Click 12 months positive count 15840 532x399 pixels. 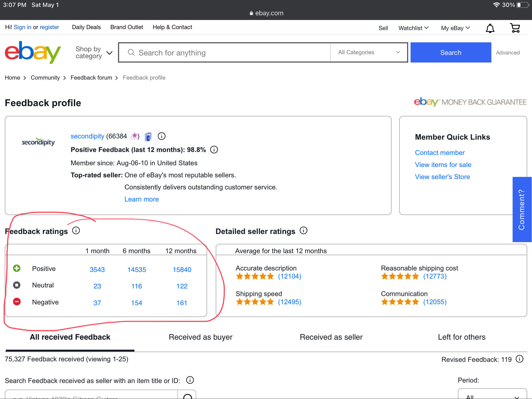coord(182,269)
